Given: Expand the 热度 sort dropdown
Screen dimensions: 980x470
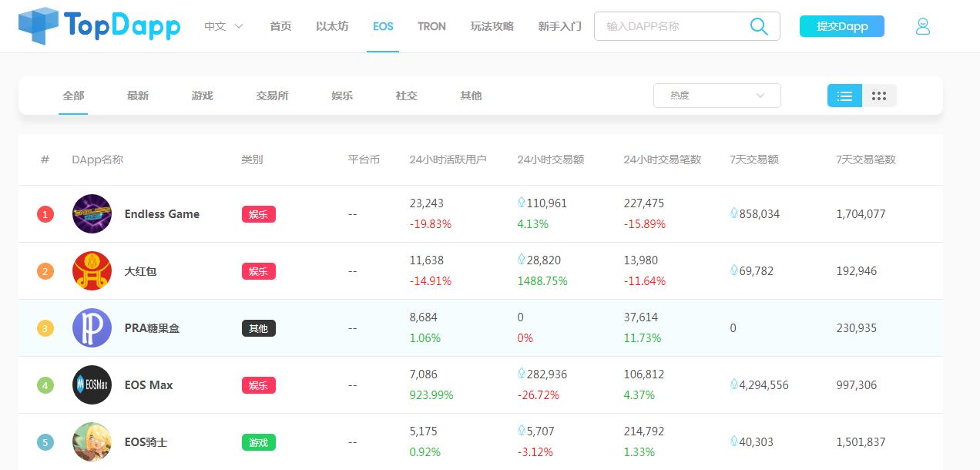Looking at the screenshot, I should (x=717, y=96).
